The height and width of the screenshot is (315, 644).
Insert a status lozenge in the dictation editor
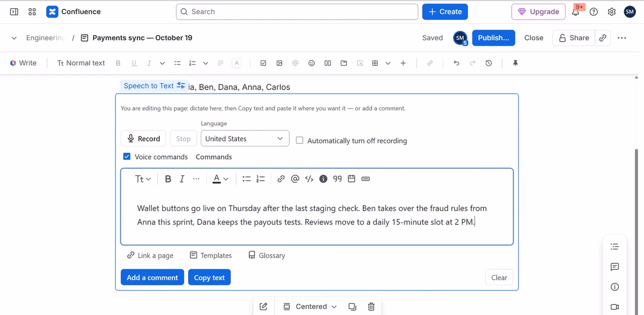tap(366, 179)
